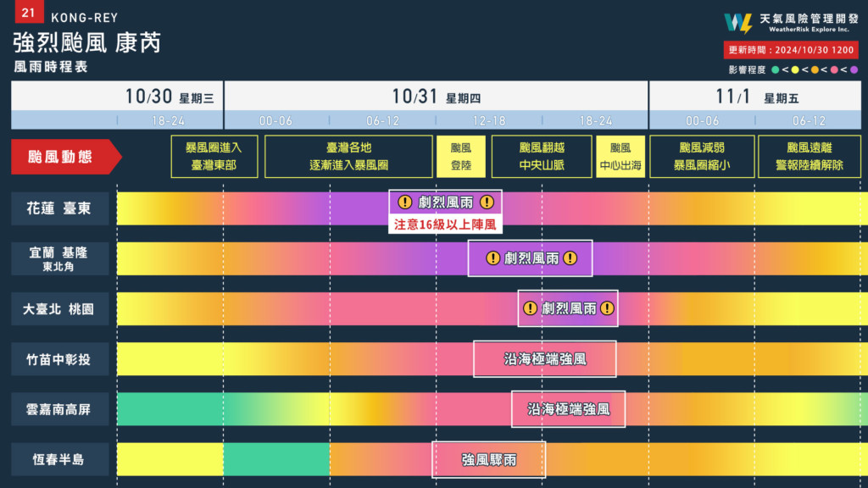Click the 更新時間 2024/10/30 1200 banner
The image size is (868, 488).
[790, 50]
